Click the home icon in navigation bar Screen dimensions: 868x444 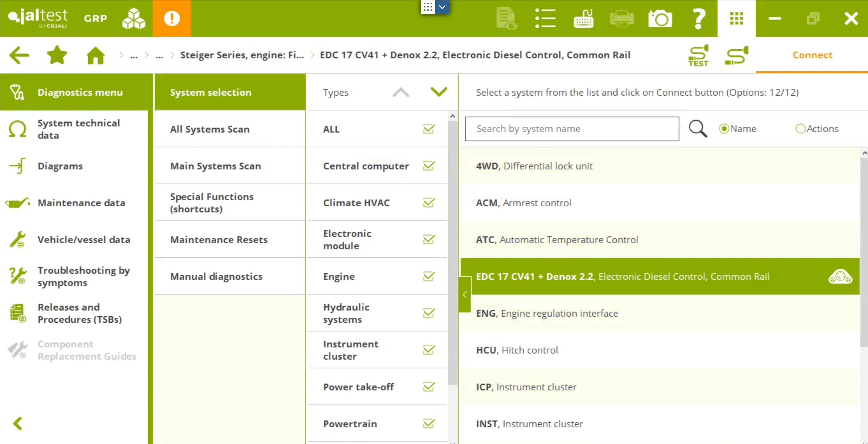tap(95, 55)
